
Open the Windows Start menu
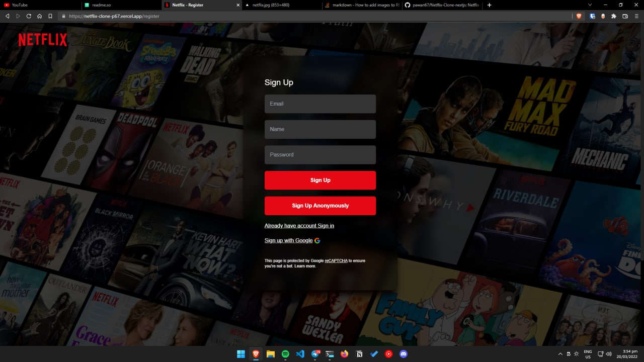(241, 354)
